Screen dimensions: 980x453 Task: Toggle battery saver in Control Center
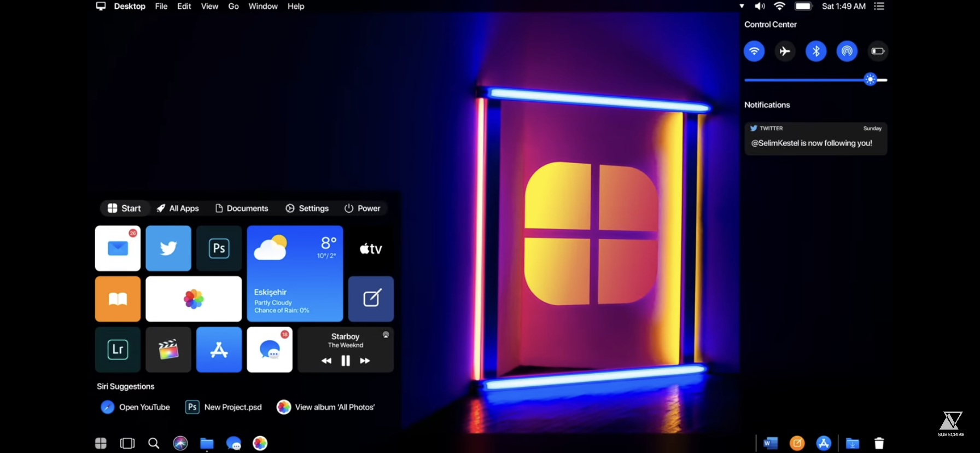(x=877, y=51)
